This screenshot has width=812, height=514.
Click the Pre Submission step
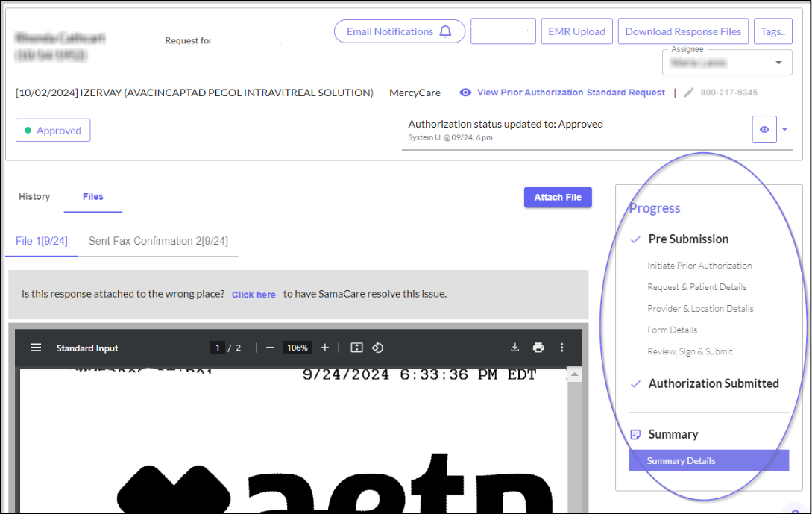688,239
